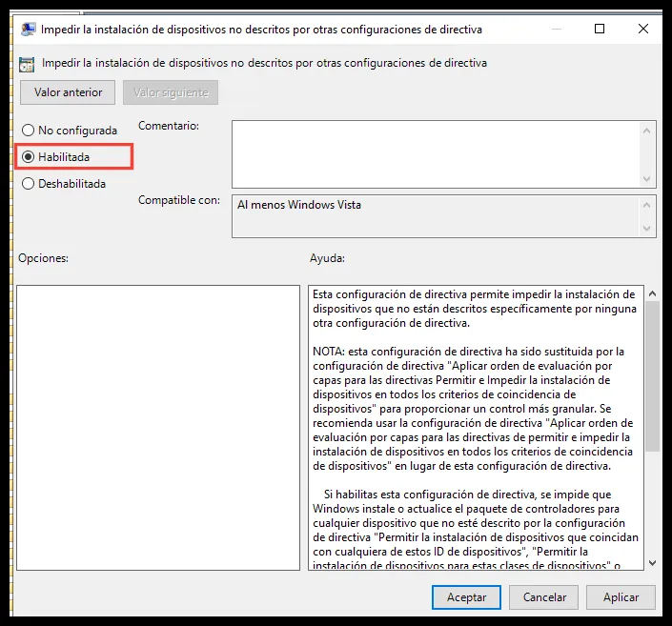This screenshot has width=672, height=626.
Task: Click the Valor siguiente button
Action: coord(171,92)
